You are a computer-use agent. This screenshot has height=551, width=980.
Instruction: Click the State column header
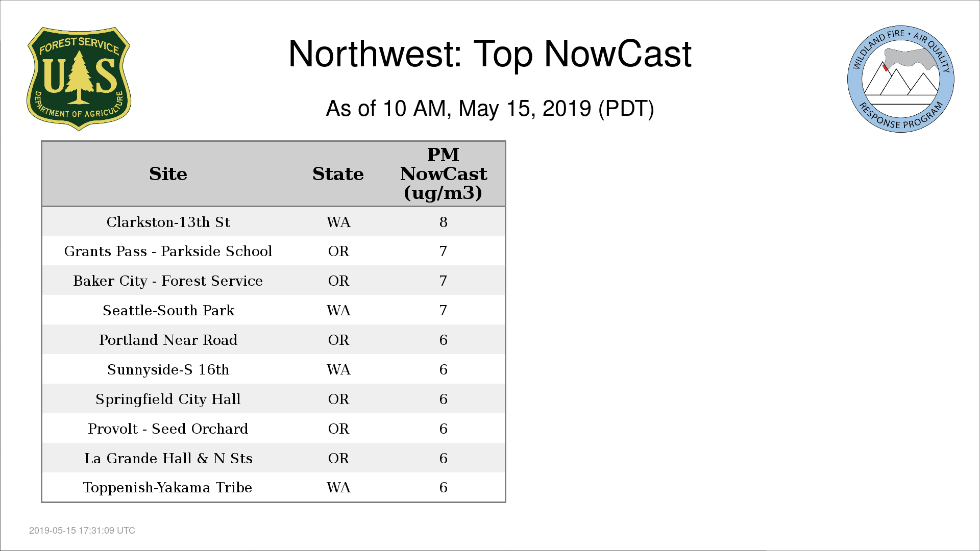click(338, 174)
